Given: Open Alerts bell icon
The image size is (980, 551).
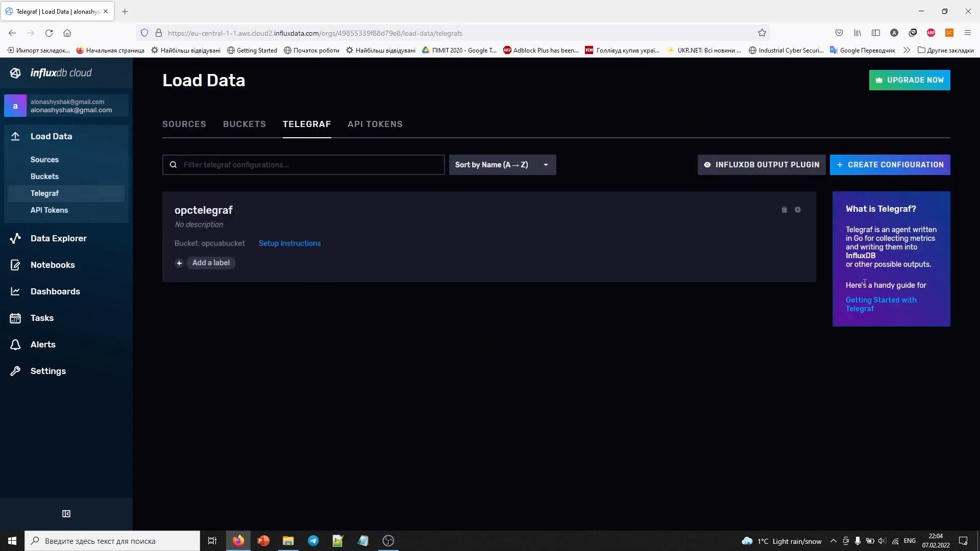Looking at the screenshot, I should pyautogui.click(x=15, y=344).
